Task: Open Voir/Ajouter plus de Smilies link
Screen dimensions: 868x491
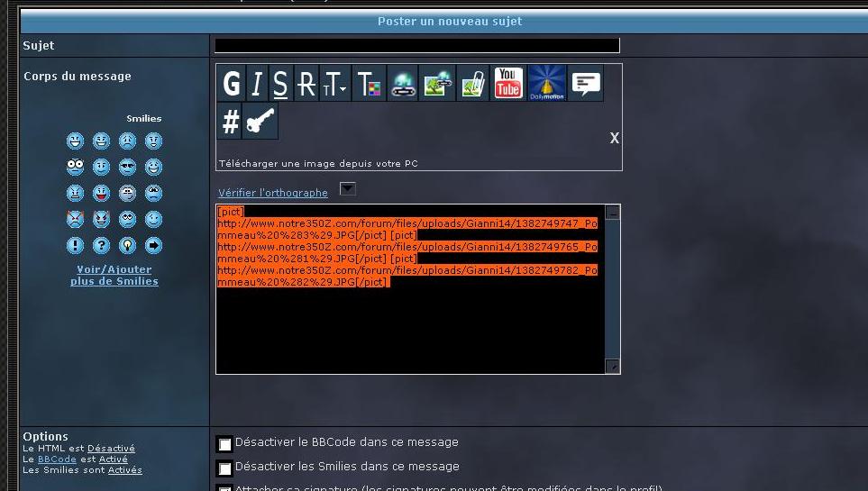Action: [x=114, y=276]
